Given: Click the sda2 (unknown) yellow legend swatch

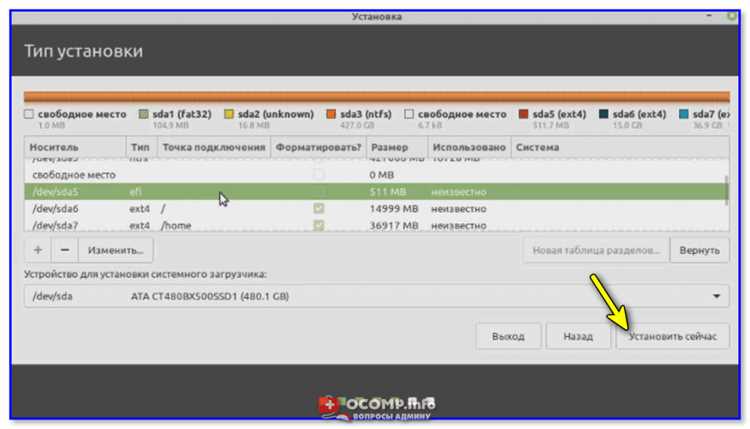Looking at the screenshot, I should [x=229, y=114].
